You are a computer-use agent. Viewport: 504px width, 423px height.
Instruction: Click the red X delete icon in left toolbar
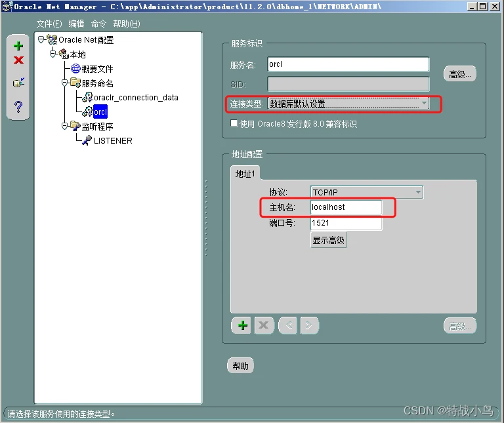(18, 60)
